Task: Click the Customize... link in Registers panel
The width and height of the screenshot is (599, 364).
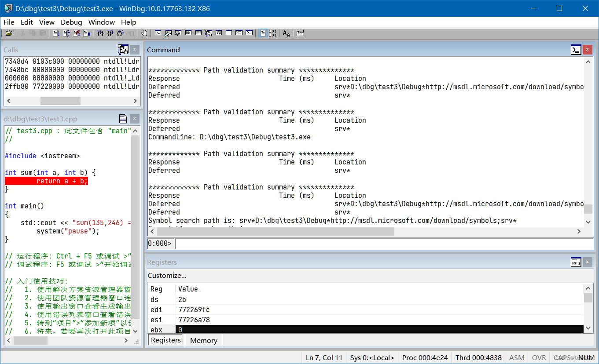Action: point(166,276)
